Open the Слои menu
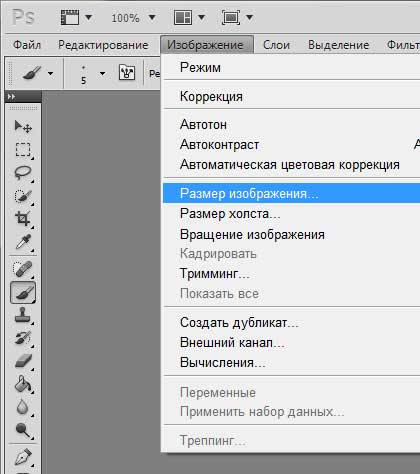Screen dimensions: 420x474 [x=276, y=45]
